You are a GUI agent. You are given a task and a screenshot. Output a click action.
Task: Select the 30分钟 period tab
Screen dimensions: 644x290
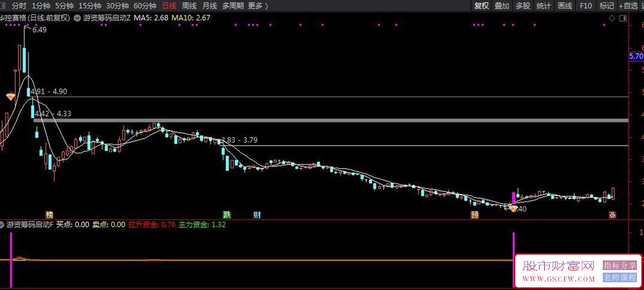pos(117,6)
